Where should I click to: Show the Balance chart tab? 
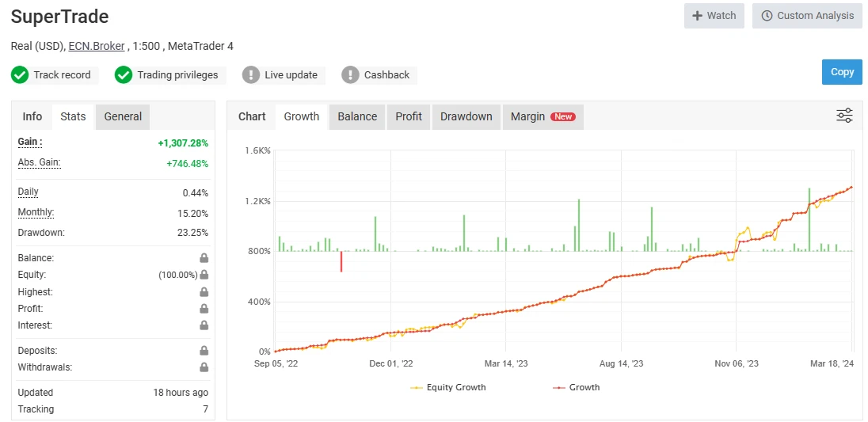pyautogui.click(x=357, y=116)
